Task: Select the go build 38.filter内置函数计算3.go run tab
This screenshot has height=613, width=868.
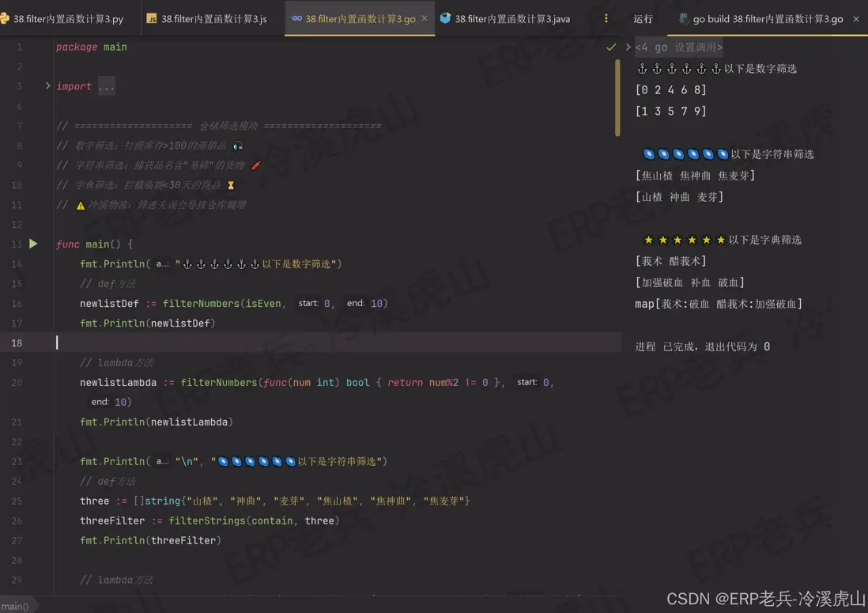Action: 768,19
